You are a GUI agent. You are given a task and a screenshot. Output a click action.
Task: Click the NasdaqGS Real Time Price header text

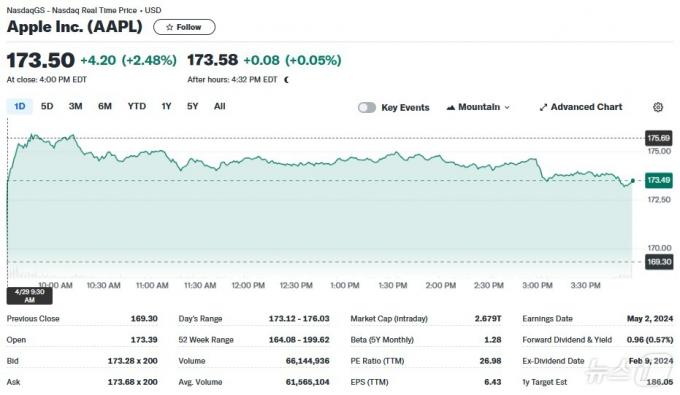(x=84, y=10)
